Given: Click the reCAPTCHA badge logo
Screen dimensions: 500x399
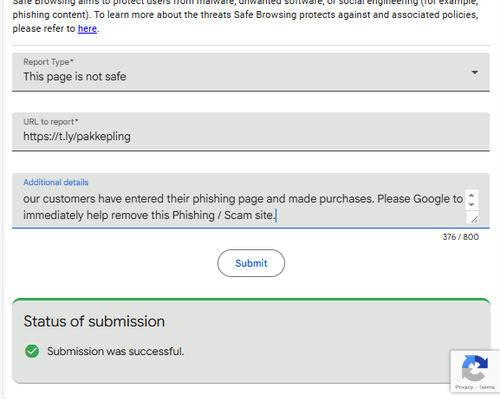Looking at the screenshot, I should [x=475, y=368].
